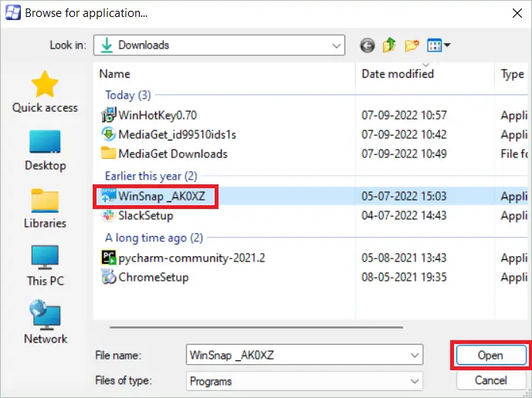Click date 05-07-2022 15:03
The height and width of the screenshot is (398, 532).
[404, 196]
